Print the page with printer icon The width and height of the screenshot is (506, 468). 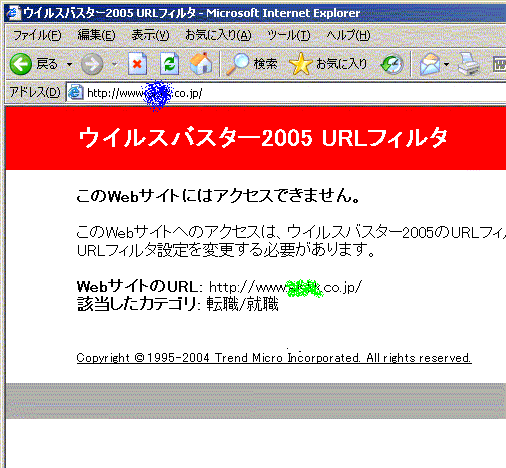pos(469,64)
